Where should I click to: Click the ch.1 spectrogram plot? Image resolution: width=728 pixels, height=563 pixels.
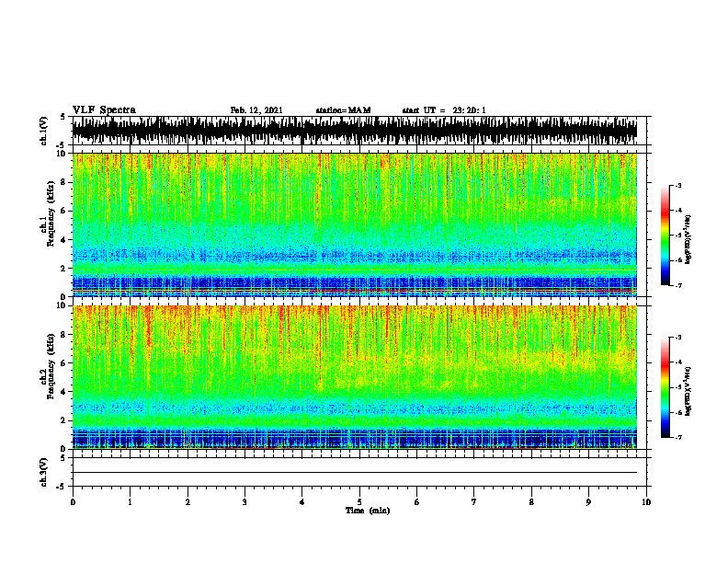pos(355,224)
